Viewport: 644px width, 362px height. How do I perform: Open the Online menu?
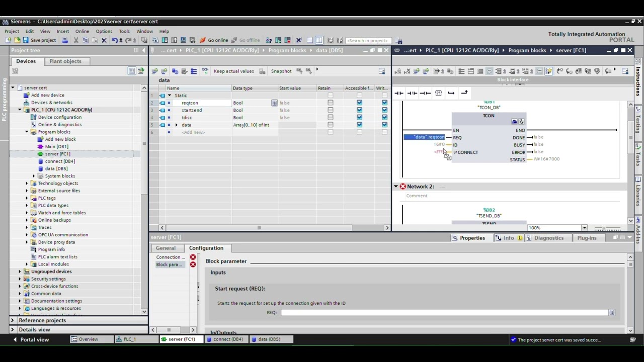(82, 31)
